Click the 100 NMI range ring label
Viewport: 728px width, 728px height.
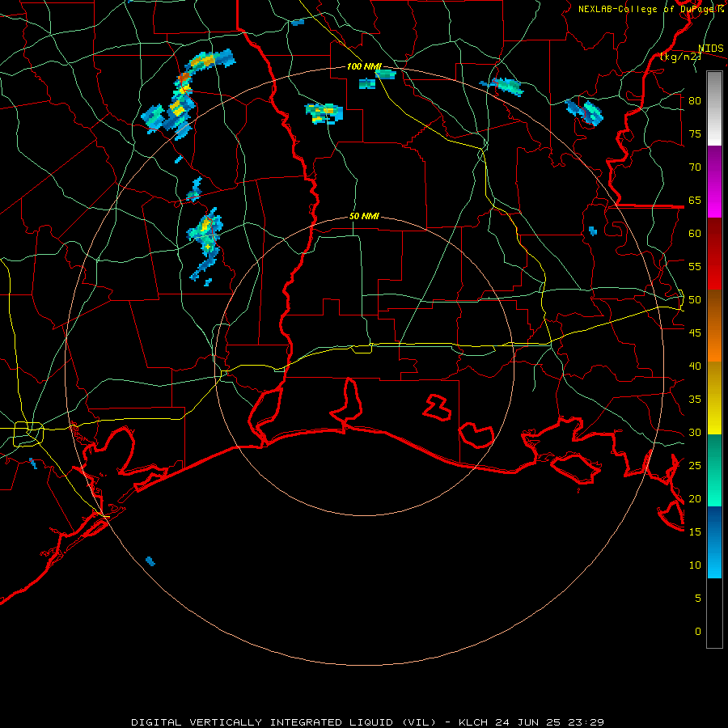[364, 66]
